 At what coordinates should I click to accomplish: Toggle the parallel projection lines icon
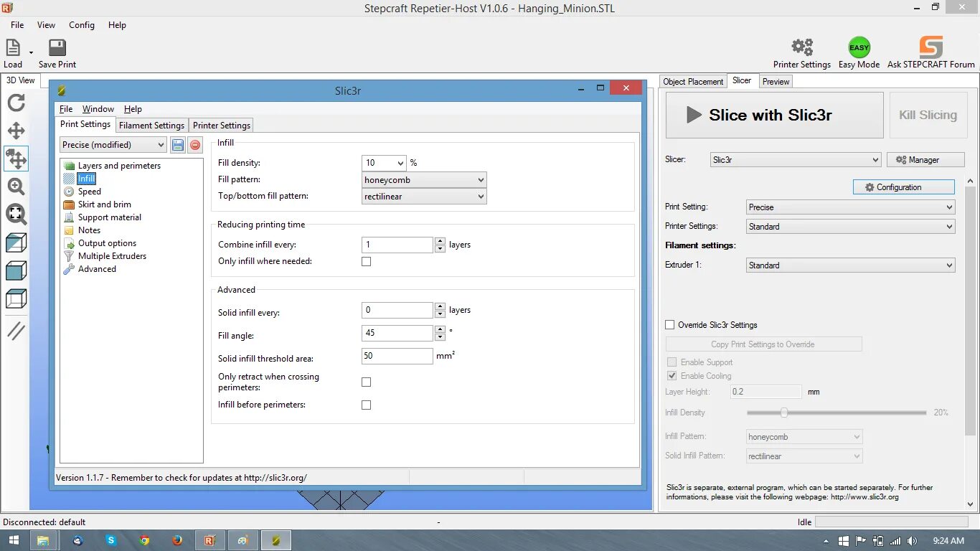tap(16, 331)
